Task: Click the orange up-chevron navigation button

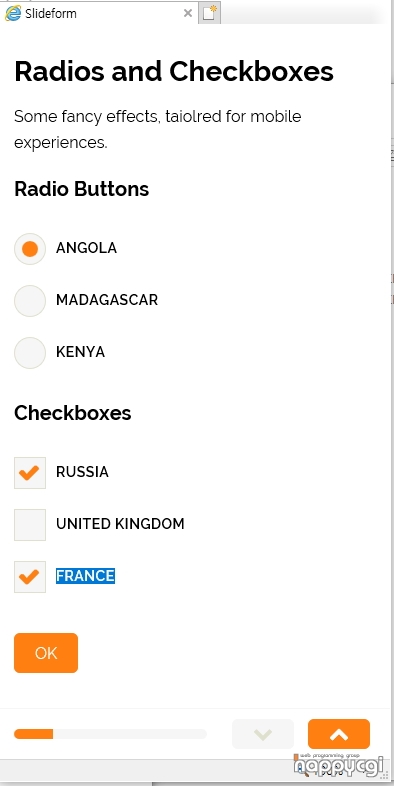Action: click(339, 734)
